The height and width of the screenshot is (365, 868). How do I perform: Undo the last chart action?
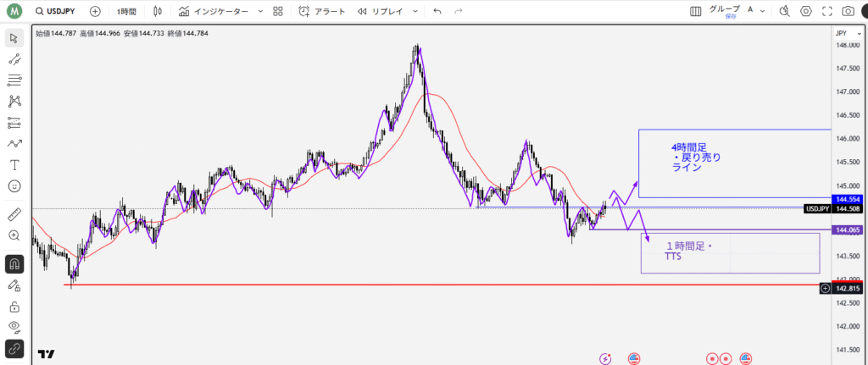(x=437, y=11)
